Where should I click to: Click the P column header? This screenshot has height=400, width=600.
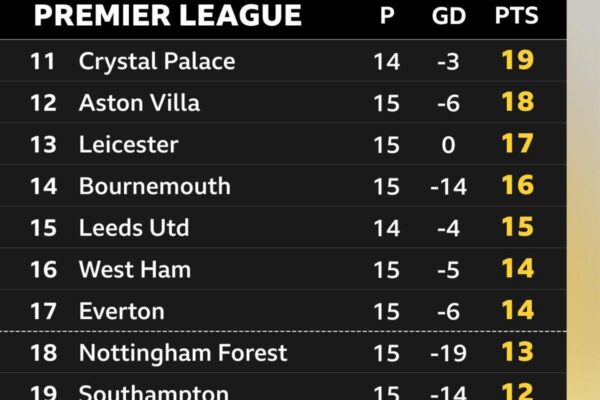click(x=387, y=16)
